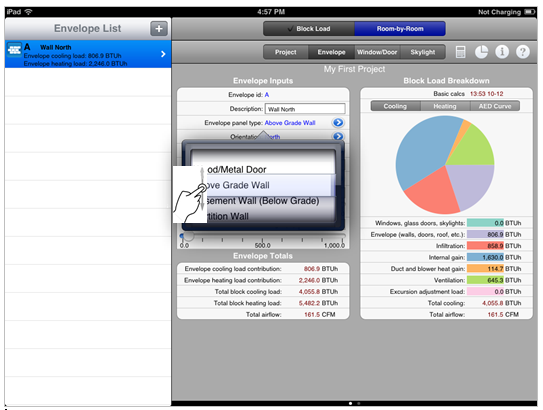Switch to Room-by-Room mode
The width and height of the screenshot is (543, 410).
400,29
